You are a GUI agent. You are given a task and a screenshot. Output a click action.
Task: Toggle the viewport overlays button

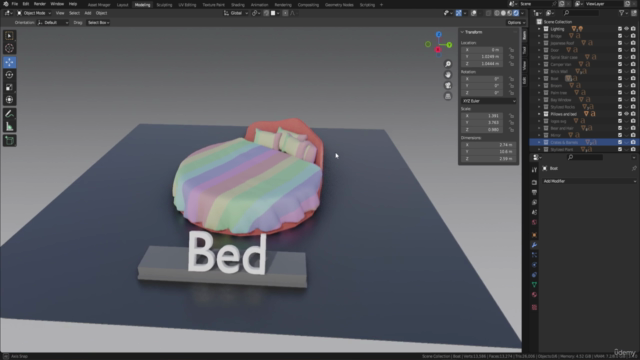473,13
